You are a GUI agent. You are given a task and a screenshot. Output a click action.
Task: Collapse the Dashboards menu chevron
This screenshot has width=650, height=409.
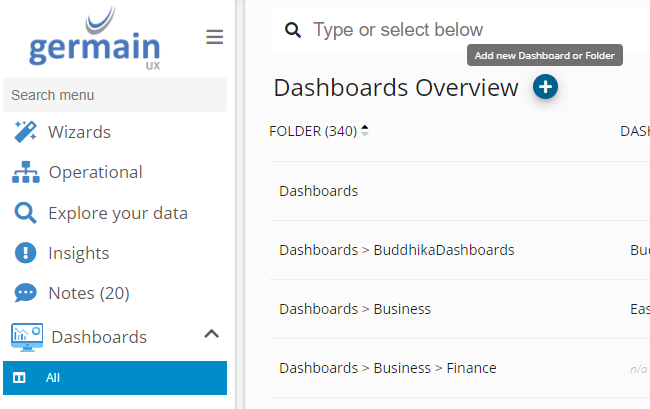pyautogui.click(x=211, y=335)
